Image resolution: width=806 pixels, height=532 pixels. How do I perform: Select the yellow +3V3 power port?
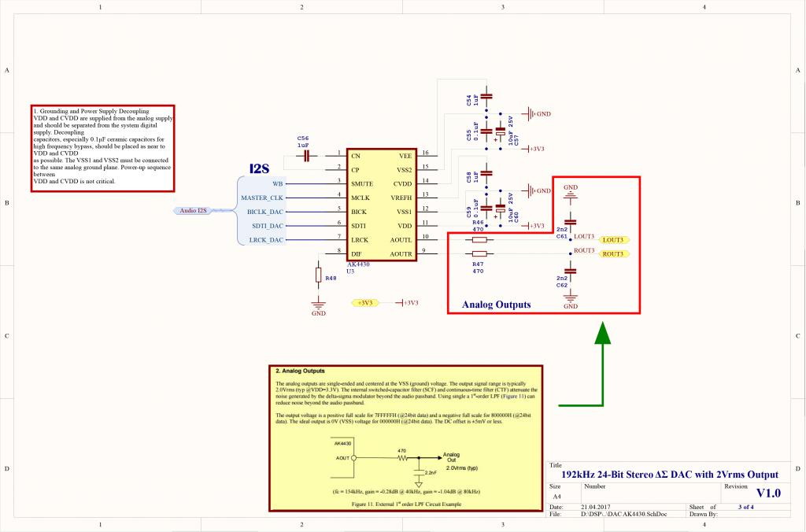coord(364,302)
